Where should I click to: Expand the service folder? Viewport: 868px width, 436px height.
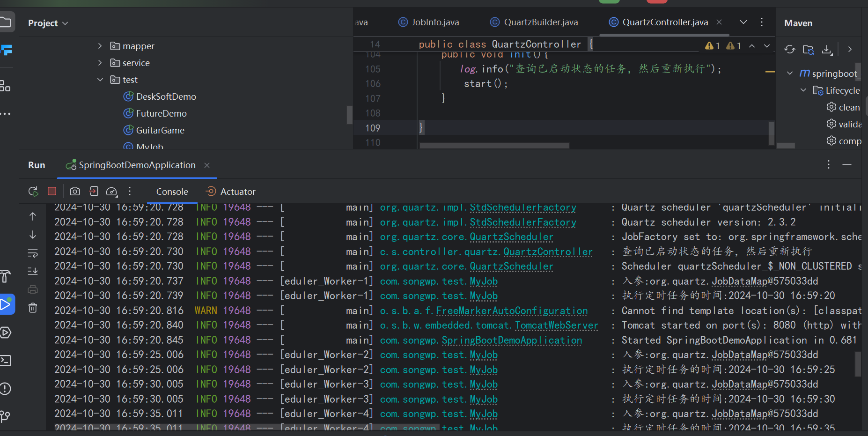click(x=100, y=63)
